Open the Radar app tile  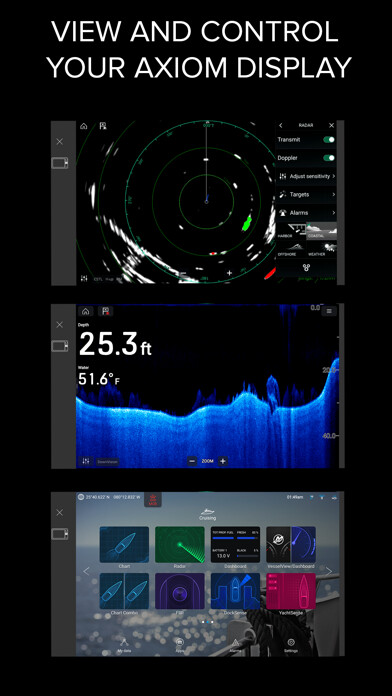[180, 545]
